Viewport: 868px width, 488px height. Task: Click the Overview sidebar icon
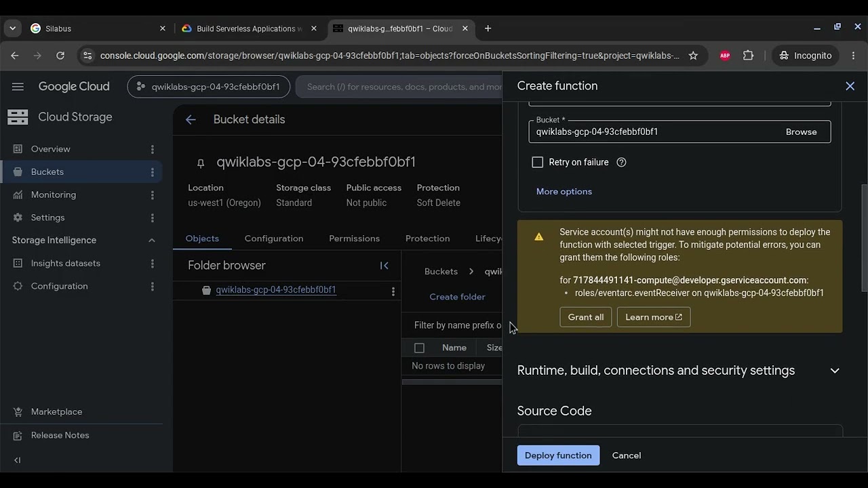[x=18, y=149]
